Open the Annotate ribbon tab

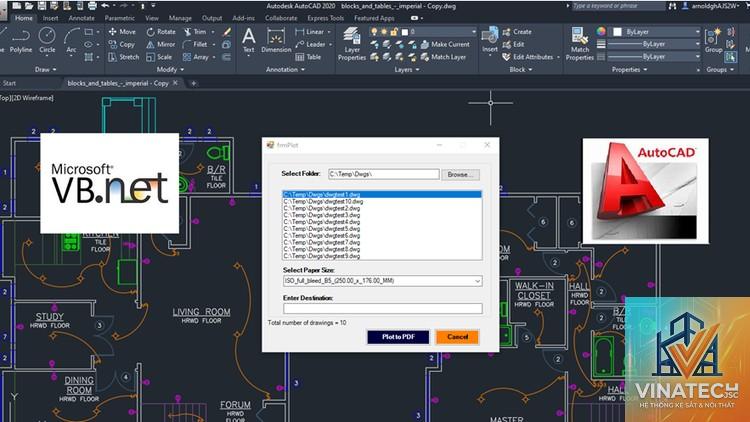coord(81,18)
